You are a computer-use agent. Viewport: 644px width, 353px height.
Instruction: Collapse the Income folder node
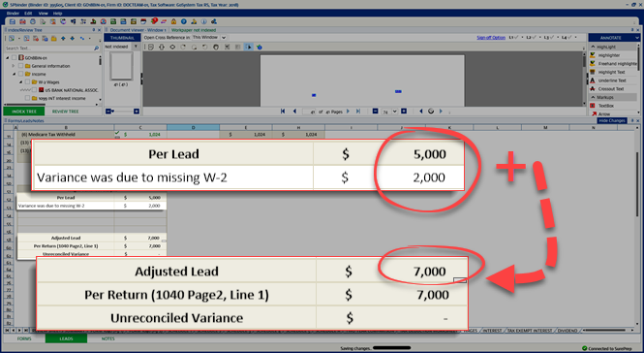(14, 74)
